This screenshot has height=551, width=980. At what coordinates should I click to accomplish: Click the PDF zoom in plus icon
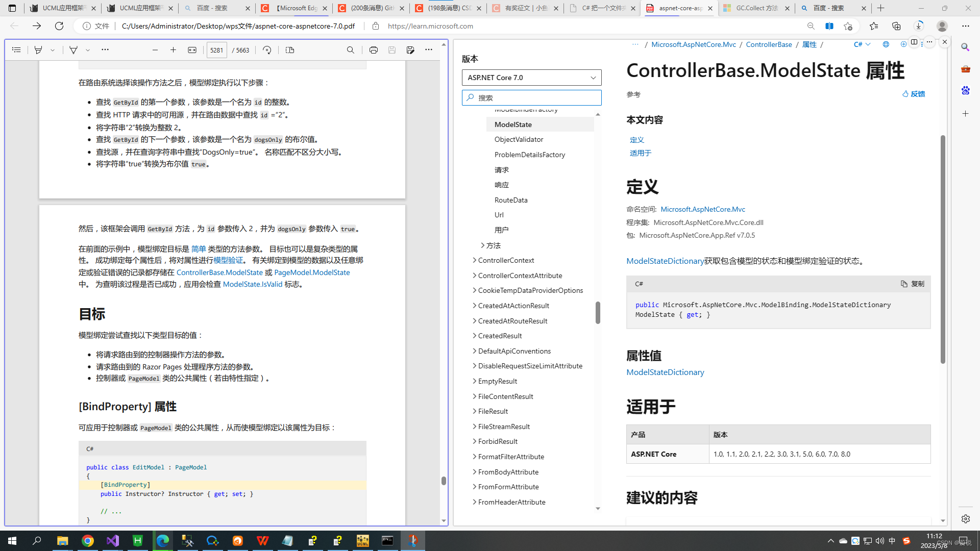click(173, 50)
